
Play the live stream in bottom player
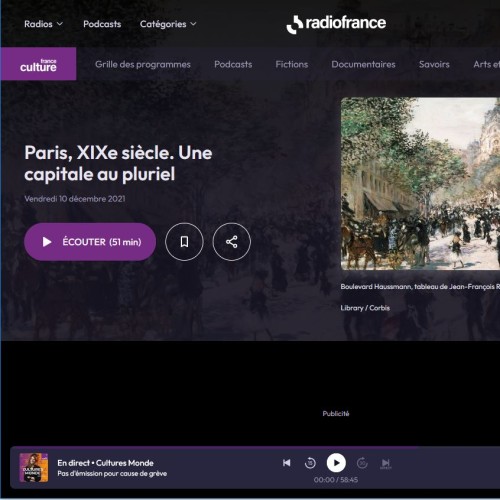pos(336,463)
